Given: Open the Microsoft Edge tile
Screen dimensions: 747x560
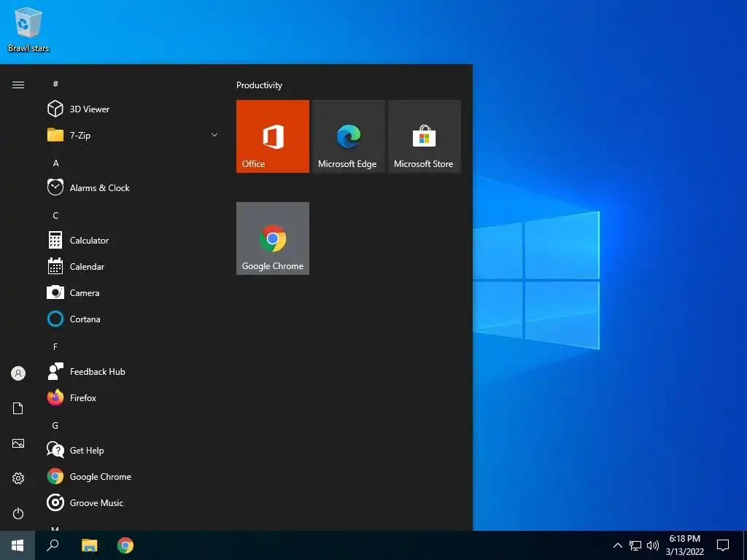Looking at the screenshot, I should click(x=348, y=136).
